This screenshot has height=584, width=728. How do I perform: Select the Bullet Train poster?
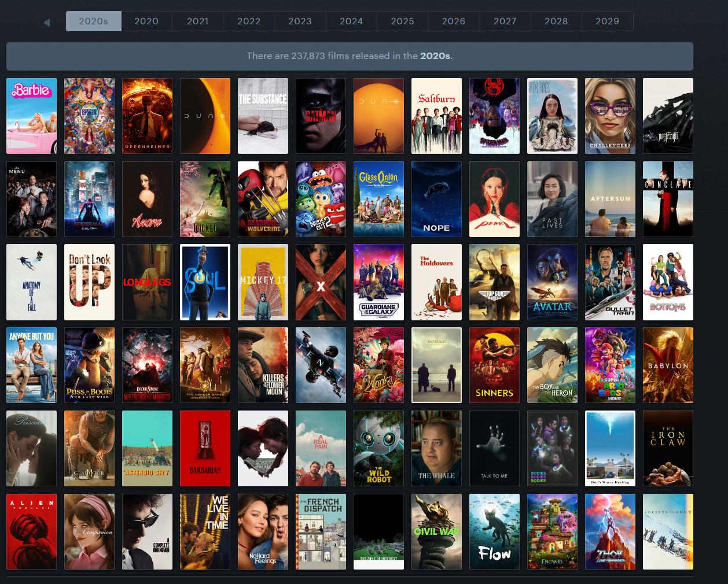[611, 282]
